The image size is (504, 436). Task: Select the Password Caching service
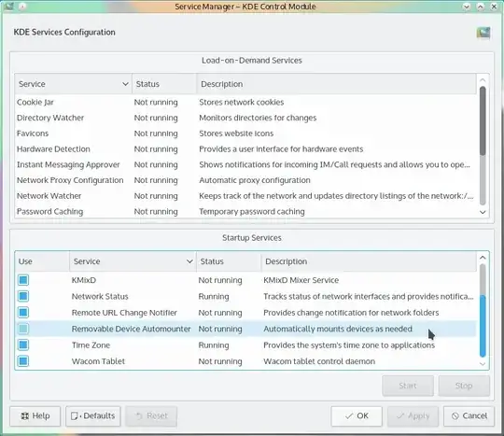pyautogui.click(x=245, y=211)
